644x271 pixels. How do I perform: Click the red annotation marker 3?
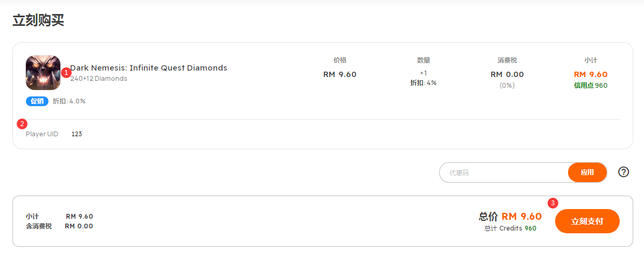pos(553,203)
